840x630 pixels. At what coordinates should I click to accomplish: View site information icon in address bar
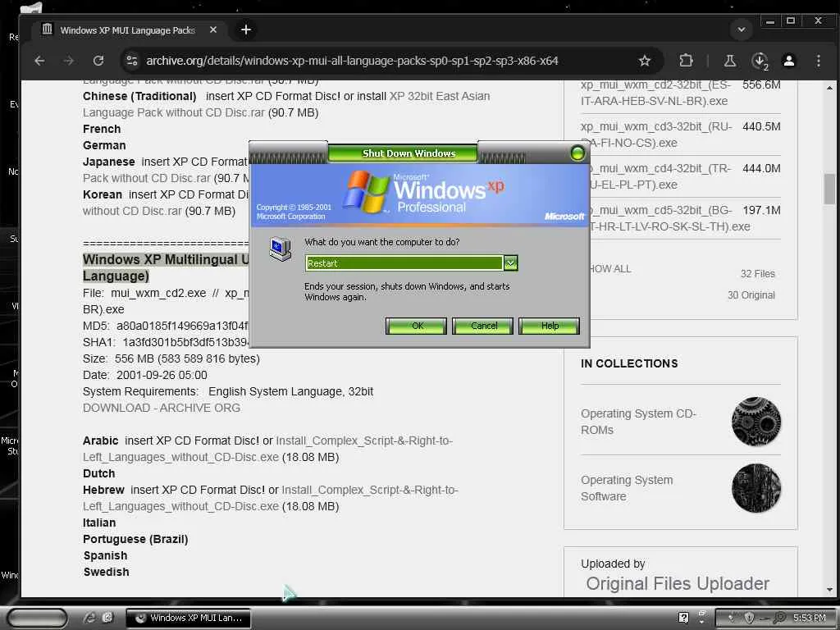132,61
